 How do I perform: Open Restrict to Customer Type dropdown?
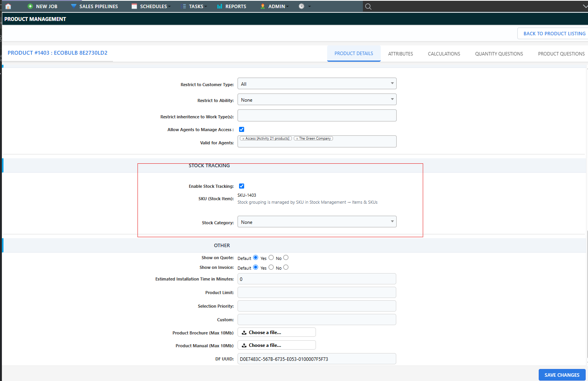[317, 84]
